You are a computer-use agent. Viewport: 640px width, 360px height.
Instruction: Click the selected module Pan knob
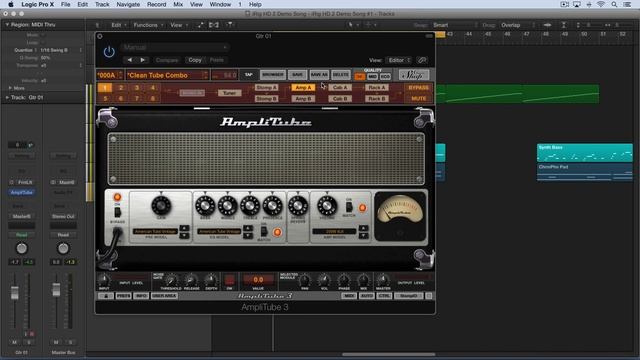tap(304, 280)
